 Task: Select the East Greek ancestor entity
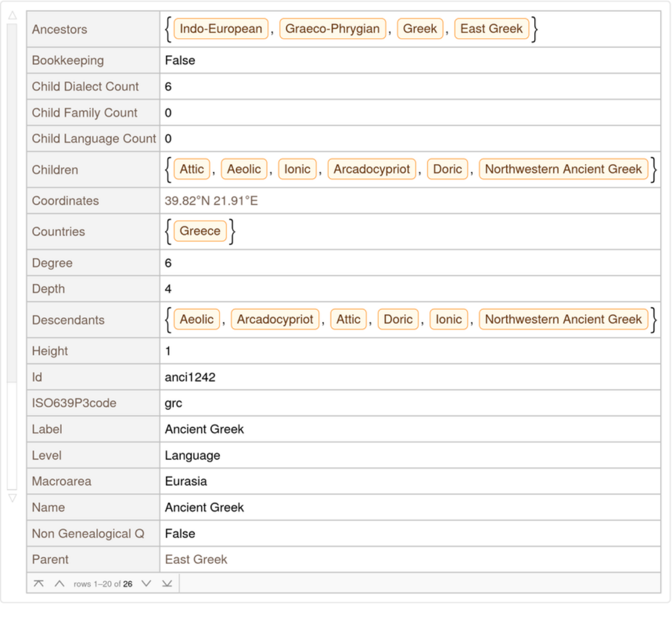(x=491, y=29)
